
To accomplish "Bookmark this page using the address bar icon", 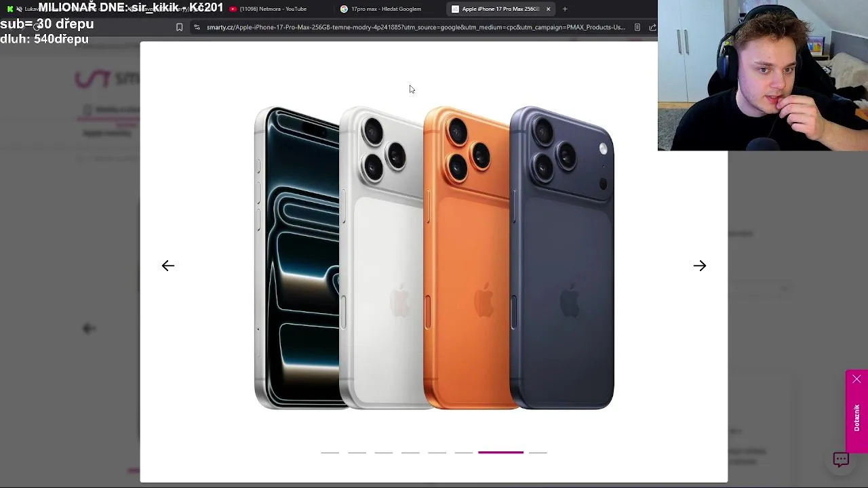I will point(179,27).
